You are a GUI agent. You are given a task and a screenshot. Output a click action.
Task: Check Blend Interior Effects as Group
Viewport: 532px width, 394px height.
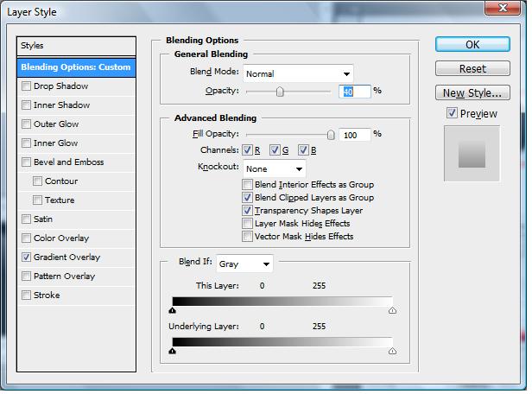(247, 185)
